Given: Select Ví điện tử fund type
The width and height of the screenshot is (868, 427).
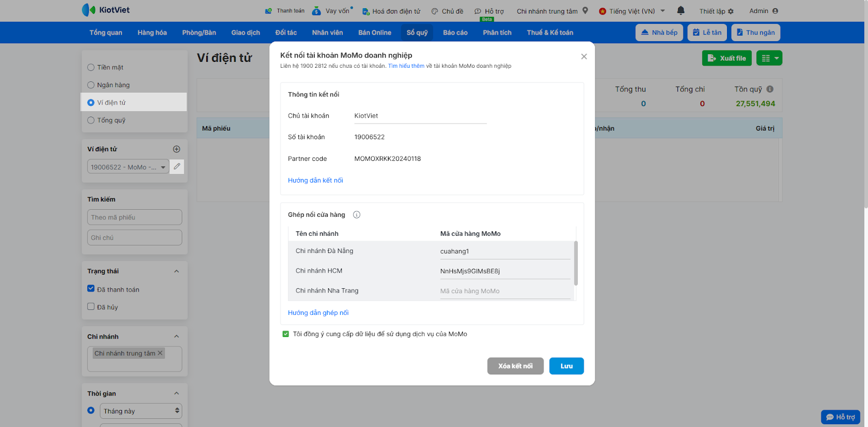Looking at the screenshot, I should (x=91, y=102).
